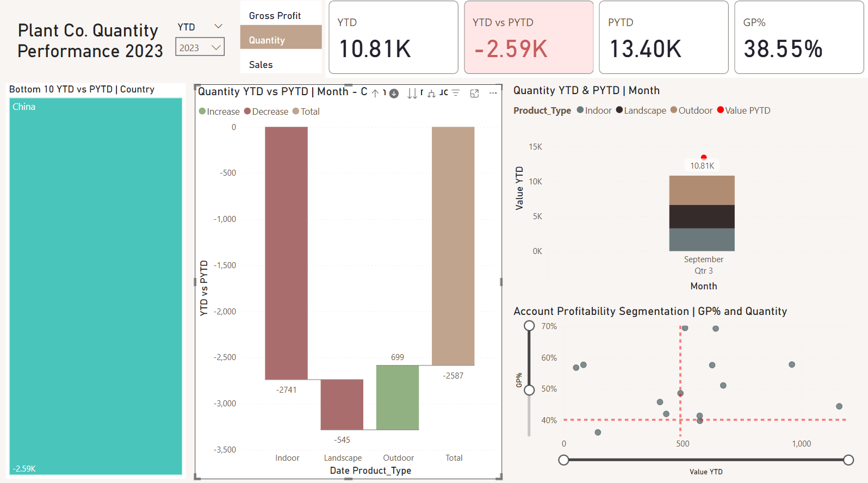Select the Gross Profit tab

[x=275, y=16]
